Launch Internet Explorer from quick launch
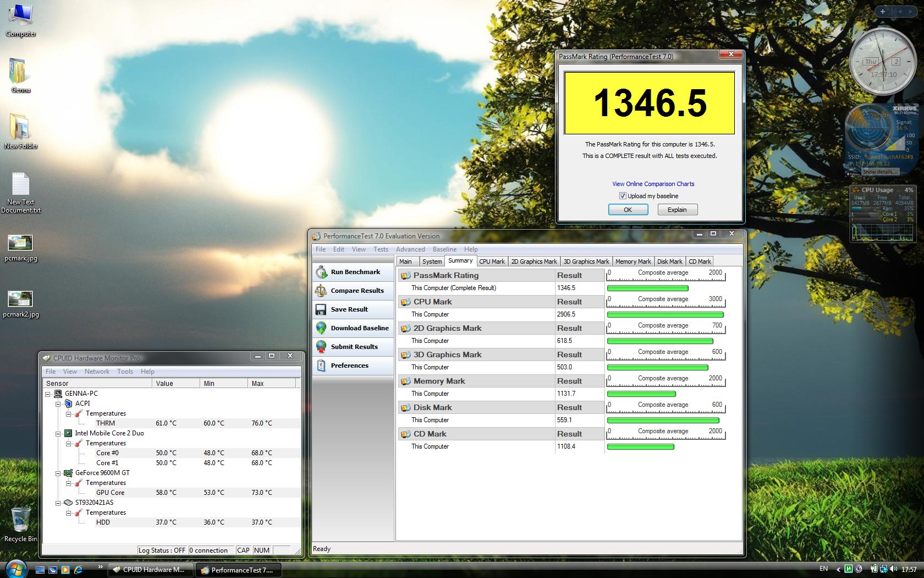This screenshot has width=924, height=578. click(78, 570)
